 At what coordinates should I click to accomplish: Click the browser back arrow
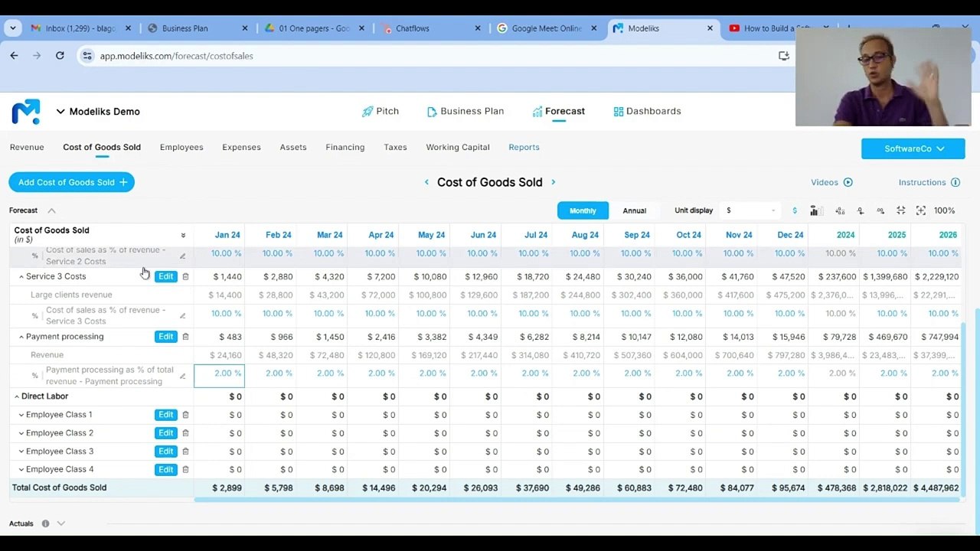pos(14,55)
